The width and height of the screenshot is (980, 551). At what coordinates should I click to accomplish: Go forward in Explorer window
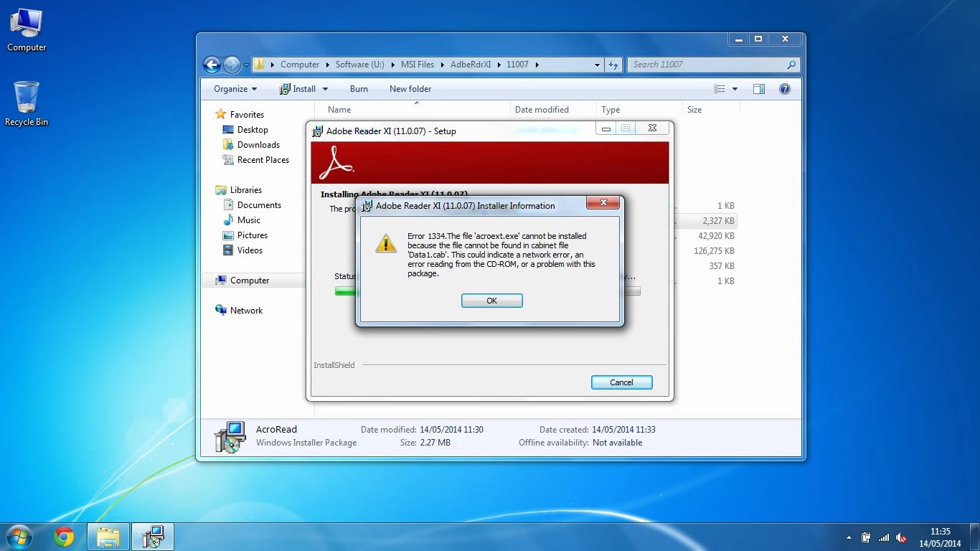click(231, 65)
